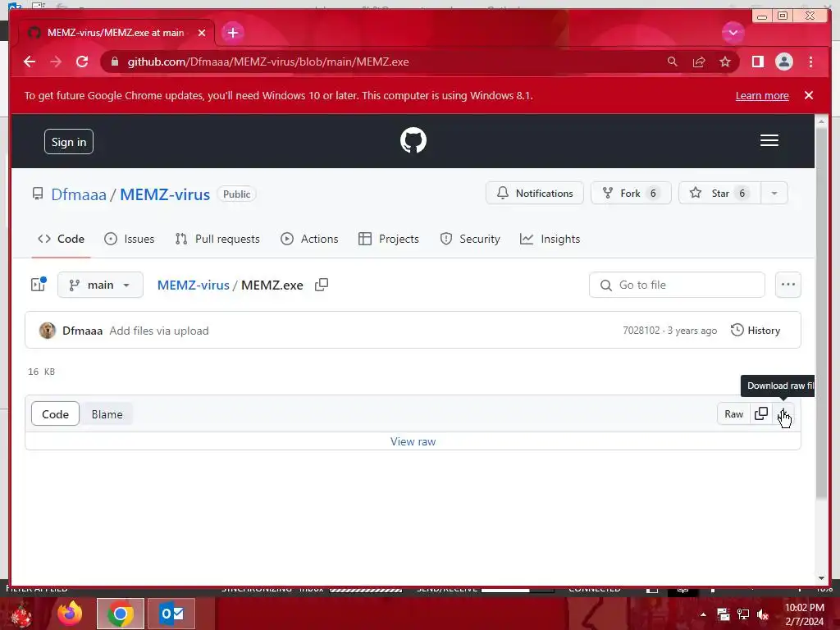Expand the star lists dropdown arrow
The image size is (840, 630).
click(x=774, y=193)
